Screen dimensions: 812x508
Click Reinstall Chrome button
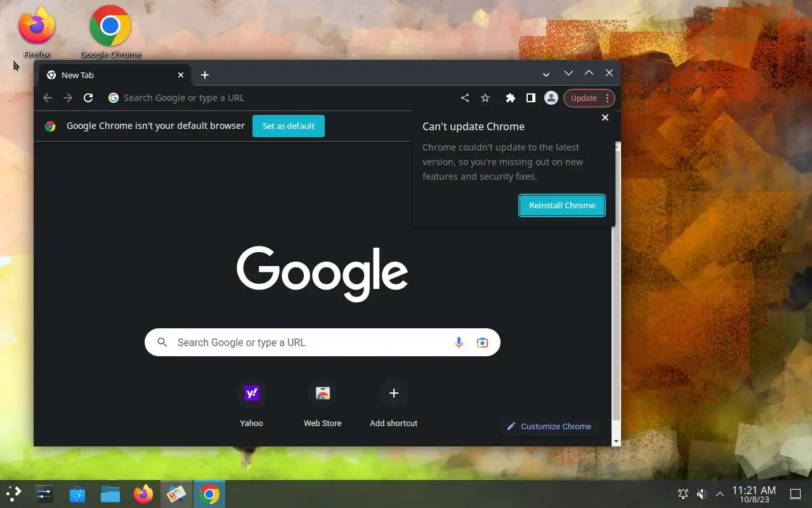coord(562,205)
